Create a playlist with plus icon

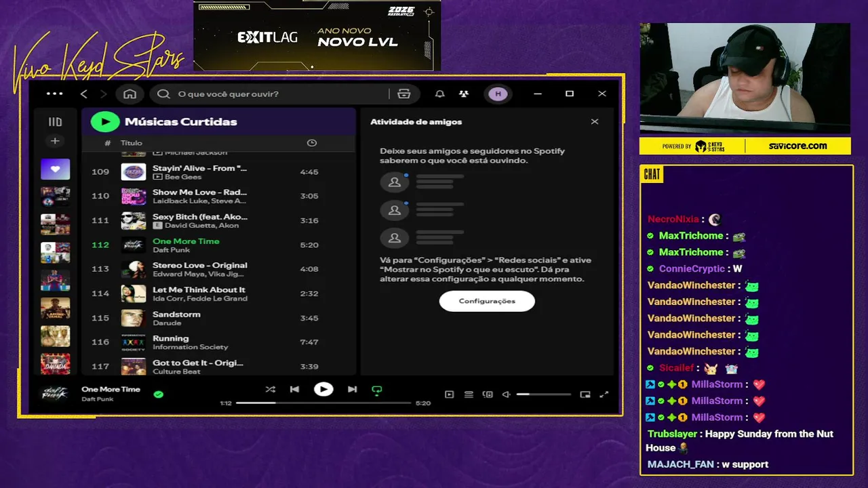point(55,141)
